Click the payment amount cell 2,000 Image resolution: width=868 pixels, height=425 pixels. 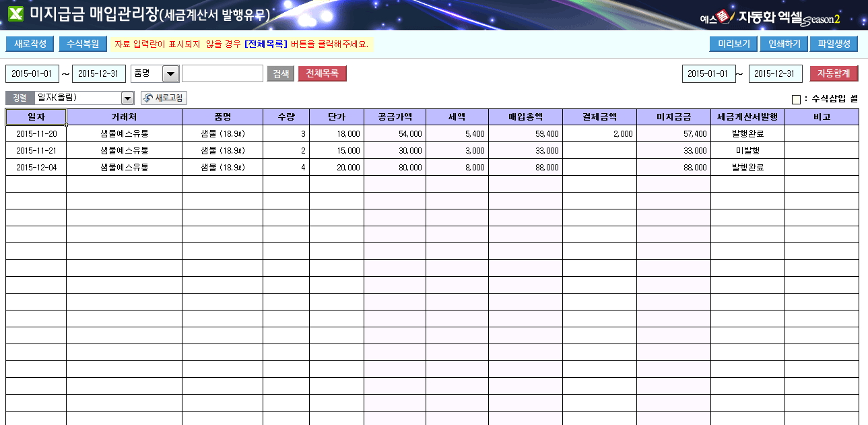(x=599, y=133)
